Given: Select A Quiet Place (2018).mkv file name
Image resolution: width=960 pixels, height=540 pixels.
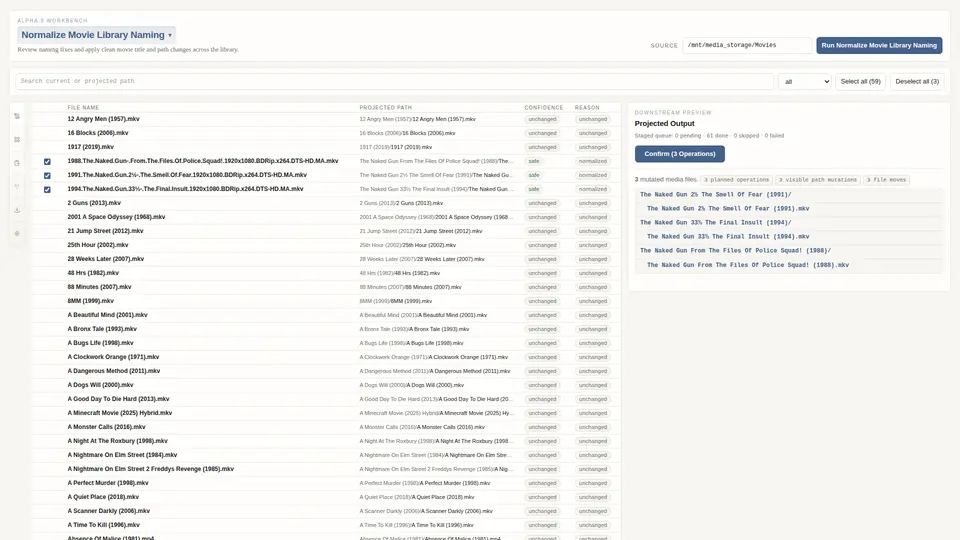Looking at the screenshot, I should coord(103,497).
